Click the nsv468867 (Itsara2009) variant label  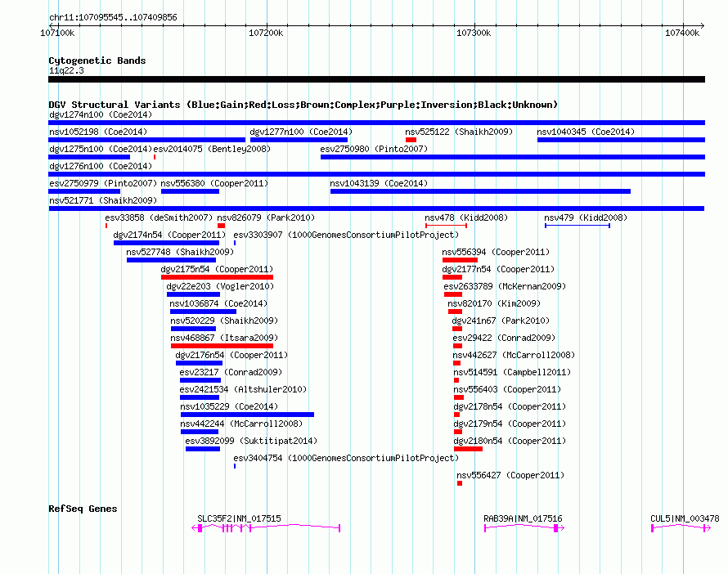pos(224,338)
